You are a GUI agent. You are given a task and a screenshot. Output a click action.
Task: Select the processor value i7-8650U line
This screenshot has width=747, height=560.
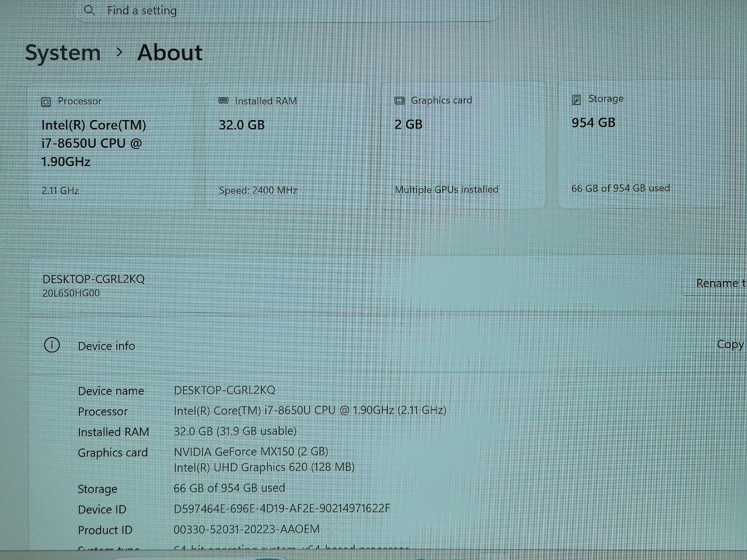tap(310, 410)
